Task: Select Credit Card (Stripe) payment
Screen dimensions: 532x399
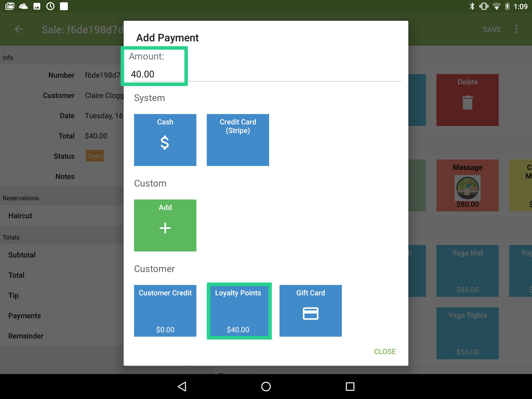Action: [237, 140]
